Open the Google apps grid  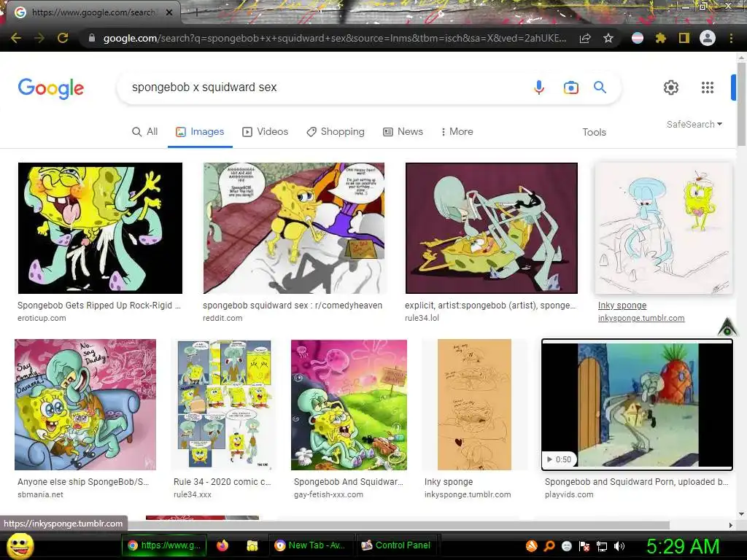coord(708,87)
